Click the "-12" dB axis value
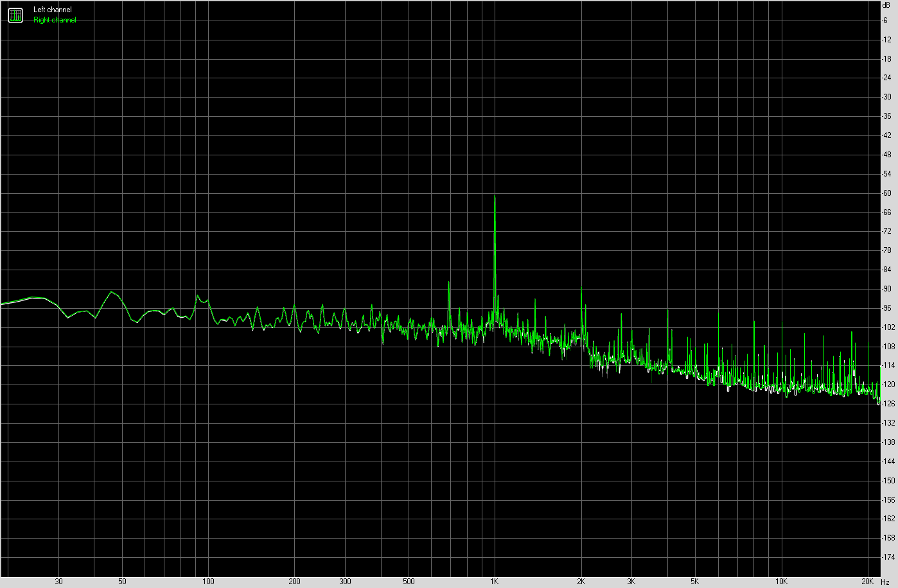 coord(886,40)
